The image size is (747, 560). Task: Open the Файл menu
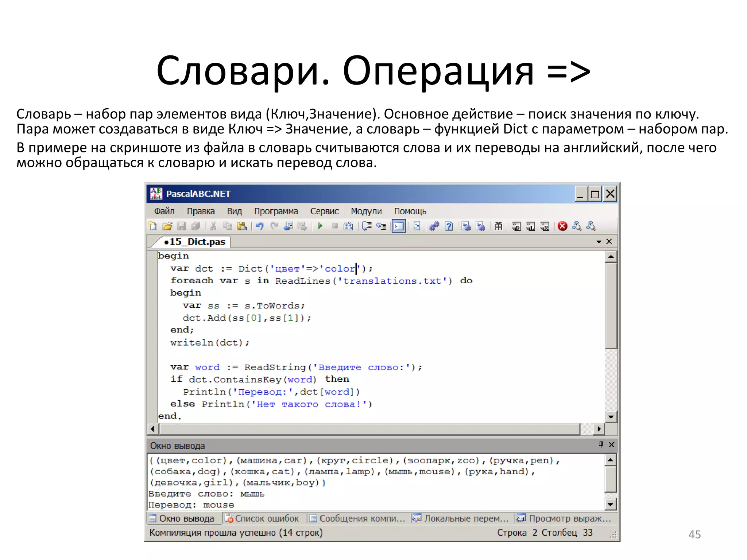click(164, 211)
